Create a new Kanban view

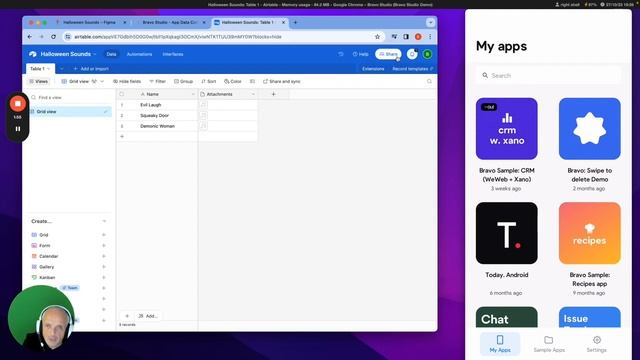(x=69, y=278)
